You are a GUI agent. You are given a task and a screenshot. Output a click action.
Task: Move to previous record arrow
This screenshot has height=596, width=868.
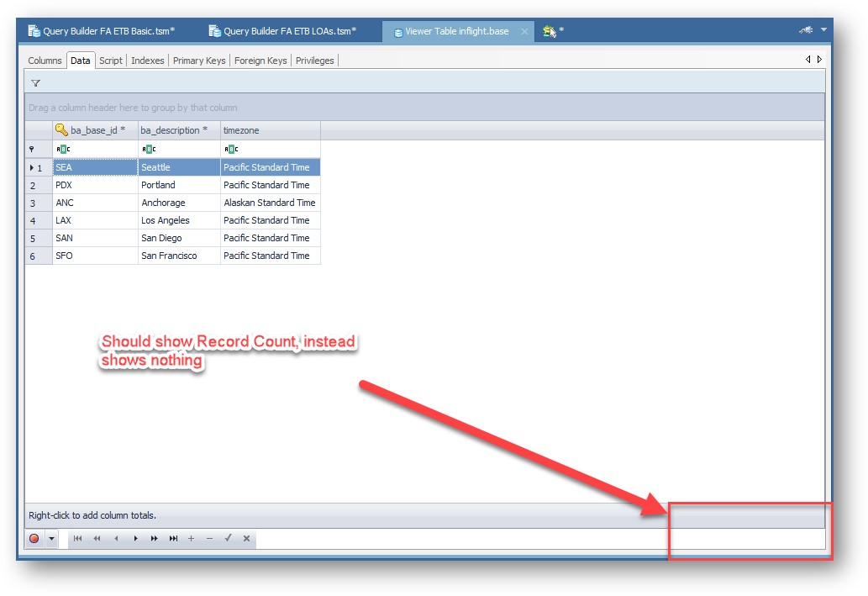[x=116, y=538]
